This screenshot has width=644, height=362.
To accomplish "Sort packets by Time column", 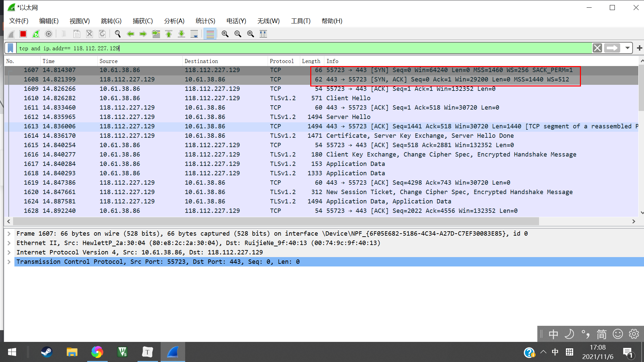I will pyautogui.click(x=69, y=61).
